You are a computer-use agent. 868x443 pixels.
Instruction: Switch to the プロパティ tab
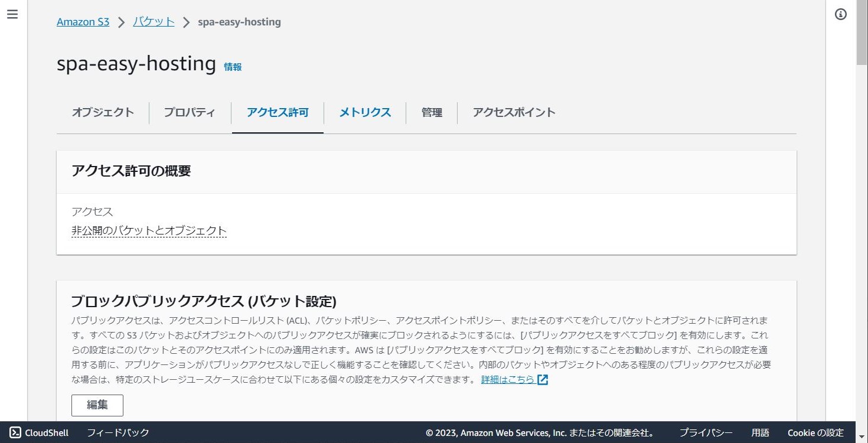click(190, 112)
